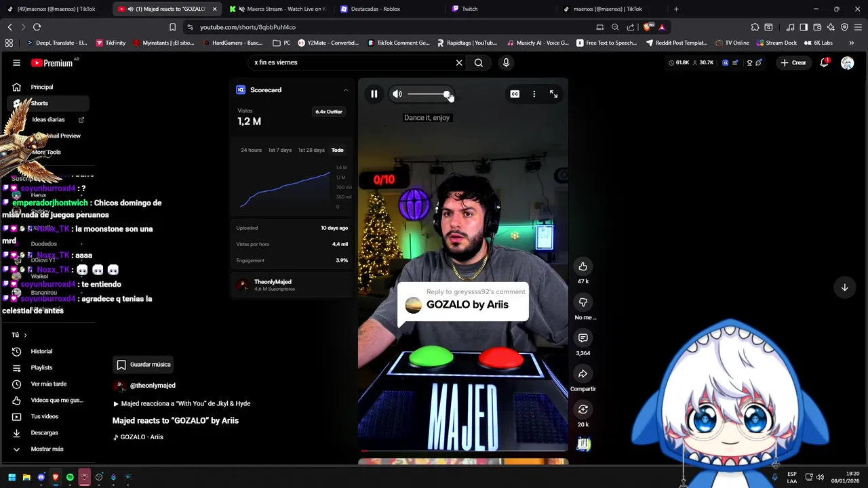The height and width of the screenshot is (488, 868).
Task: Open related video 'With You' de Jkyl & Hyde
Action: 182,403
